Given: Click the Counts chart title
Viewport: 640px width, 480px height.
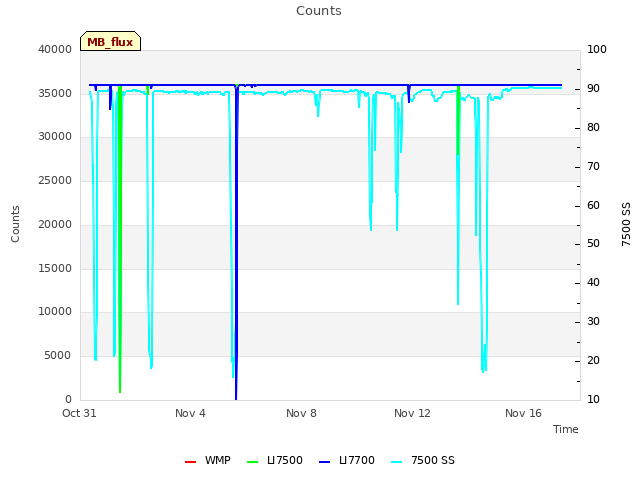Looking at the screenshot, I should [319, 11].
